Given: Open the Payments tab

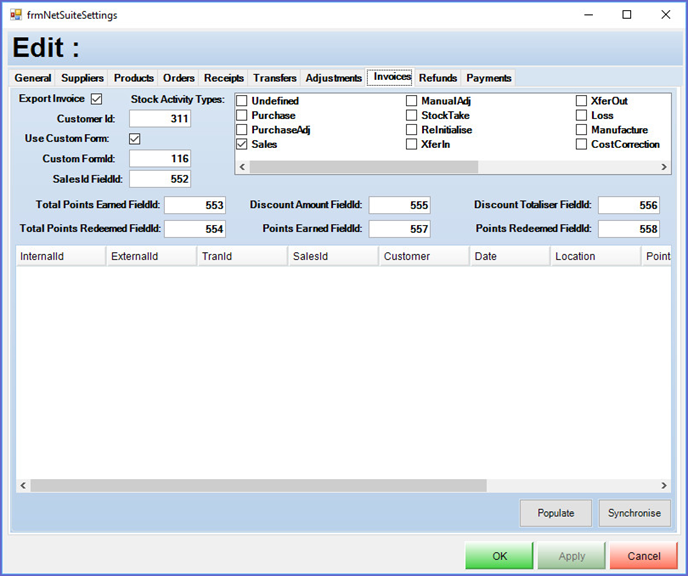Looking at the screenshot, I should click(x=488, y=78).
